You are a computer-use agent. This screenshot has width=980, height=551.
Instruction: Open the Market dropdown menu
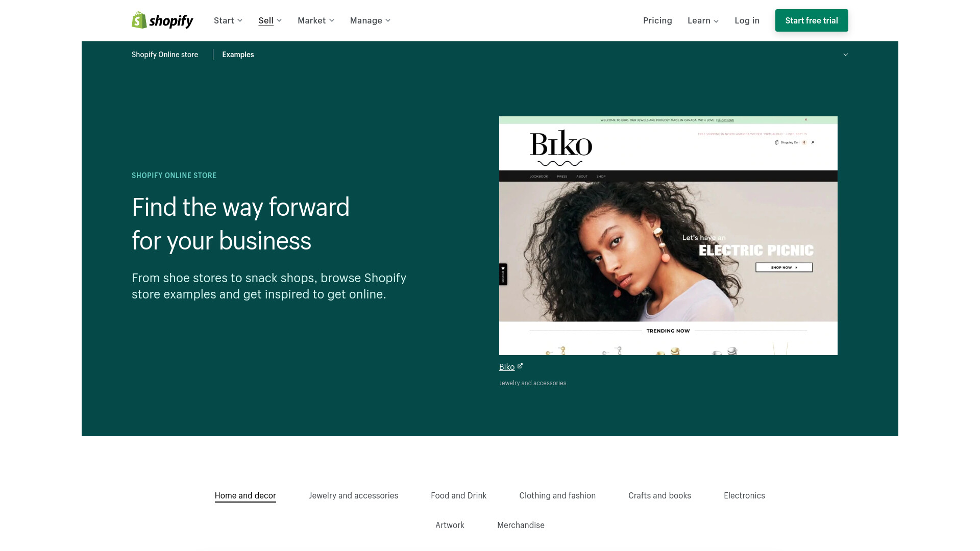[x=316, y=20]
